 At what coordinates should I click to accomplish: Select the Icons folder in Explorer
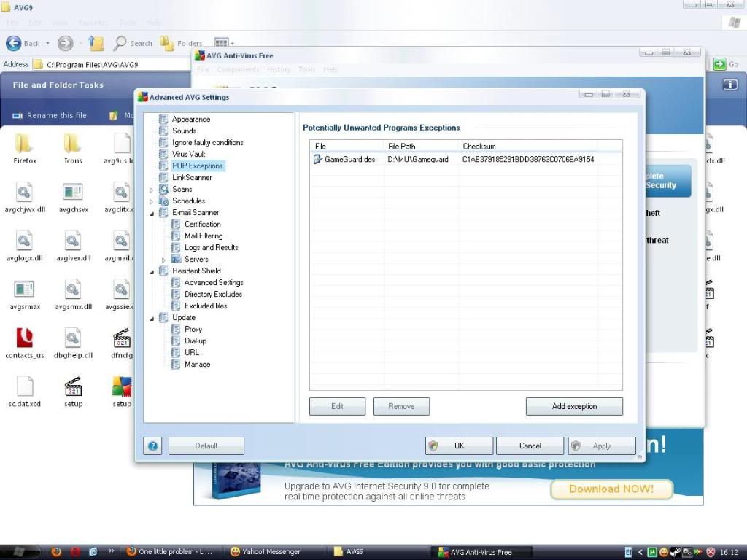coord(73,149)
